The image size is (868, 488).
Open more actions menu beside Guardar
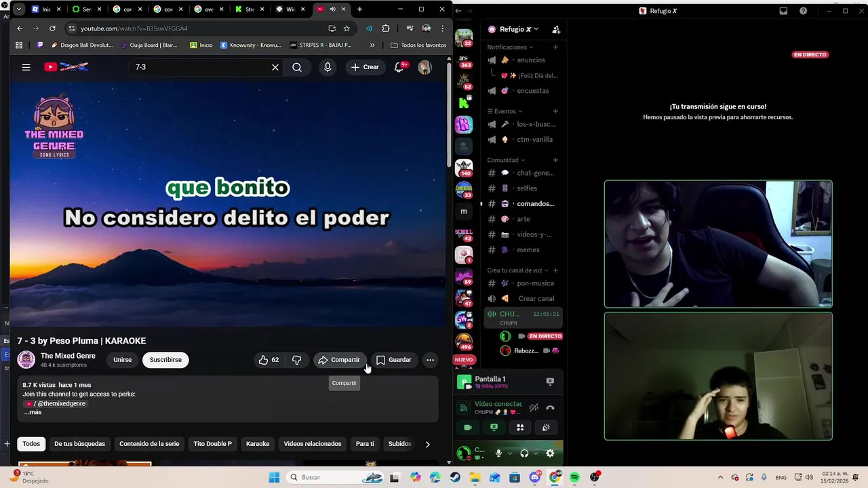point(430,360)
